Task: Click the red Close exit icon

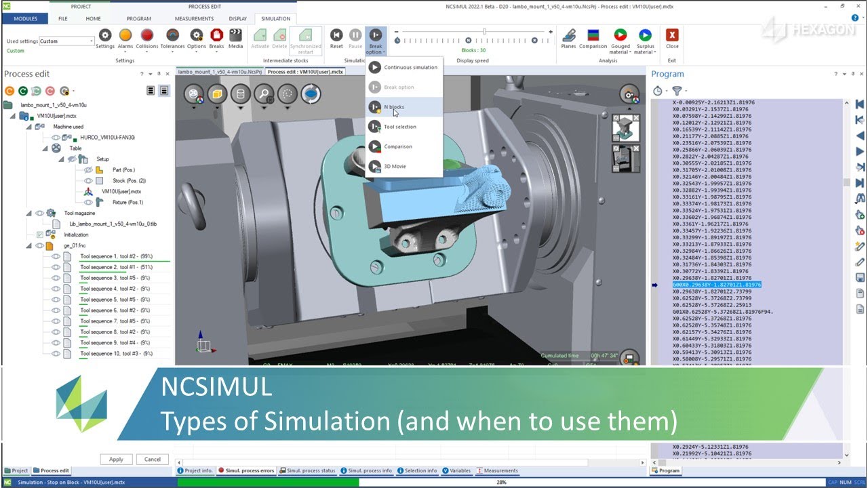Action: [x=672, y=35]
